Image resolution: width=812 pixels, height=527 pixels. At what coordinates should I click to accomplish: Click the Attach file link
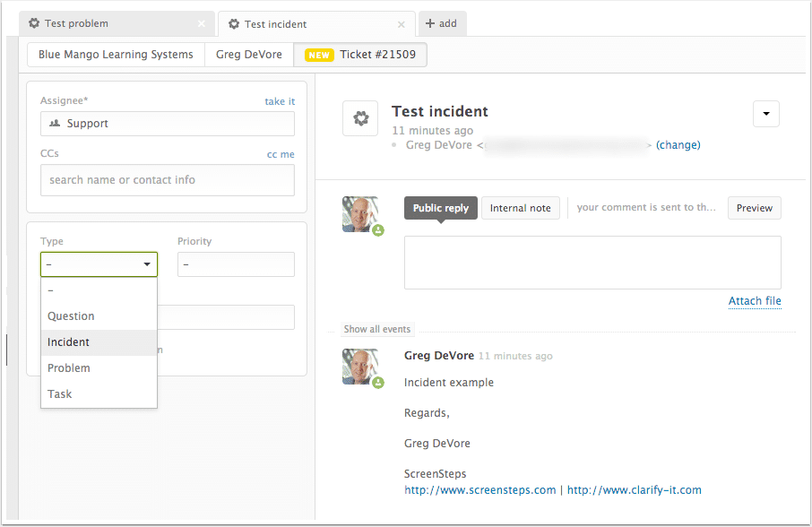[x=754, y=300]
